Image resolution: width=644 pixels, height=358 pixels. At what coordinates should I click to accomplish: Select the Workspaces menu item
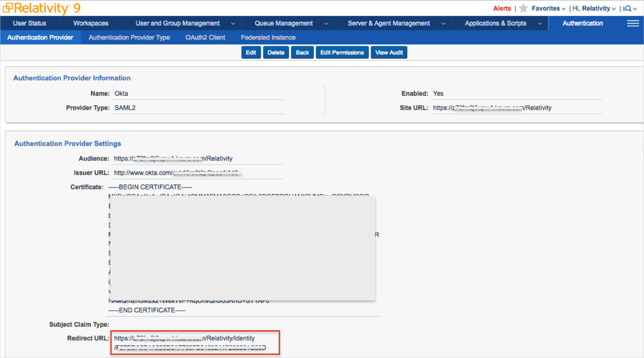91,23
